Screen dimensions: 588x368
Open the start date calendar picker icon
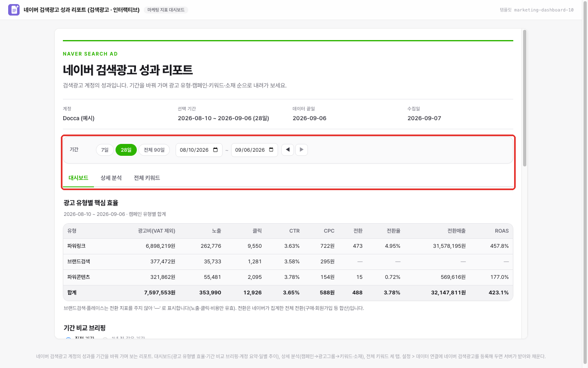[216, 150]
